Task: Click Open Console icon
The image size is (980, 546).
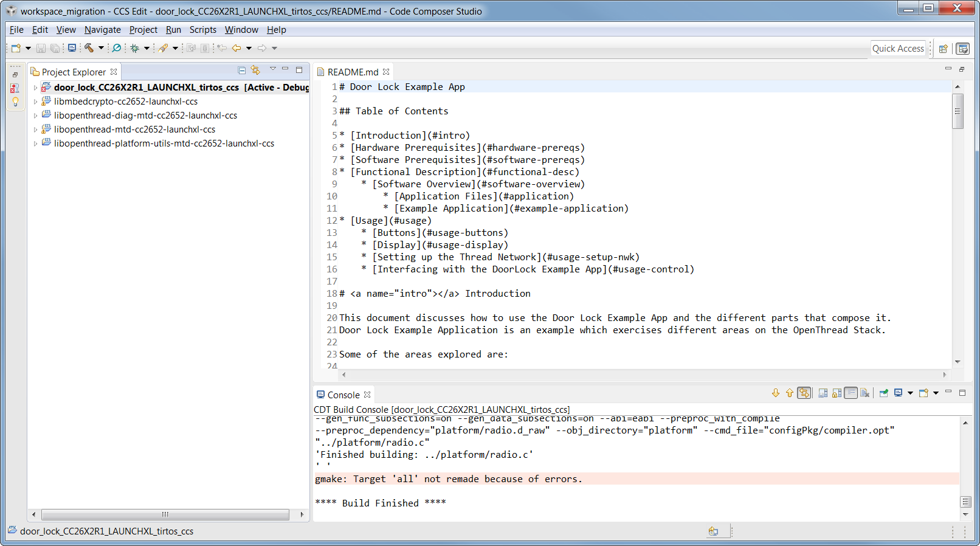Action: [x=924, y=393]
